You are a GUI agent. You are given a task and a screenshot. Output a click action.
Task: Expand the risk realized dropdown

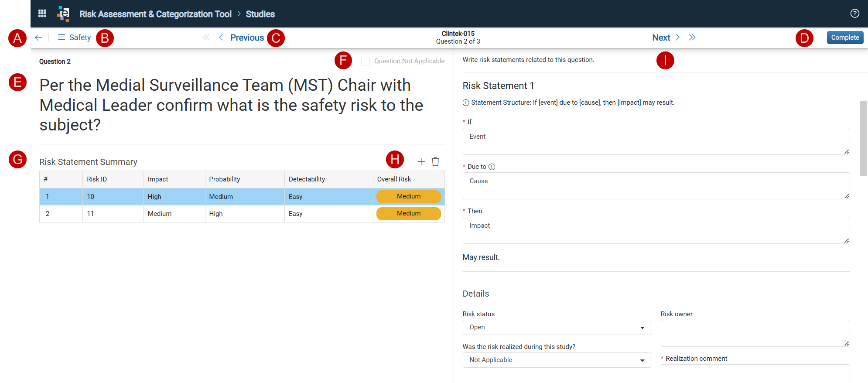tap(557, 360)
